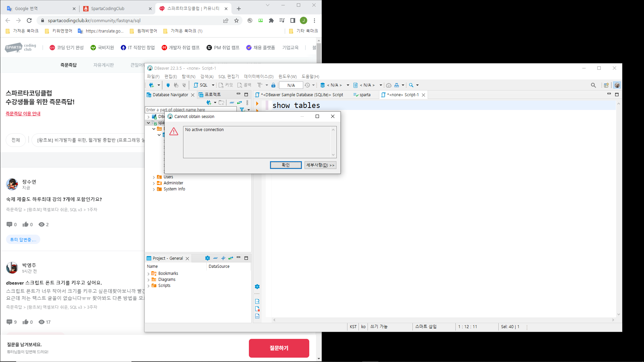Open the 즉문즉답 이용 안내 link

[x=23, y=114]
